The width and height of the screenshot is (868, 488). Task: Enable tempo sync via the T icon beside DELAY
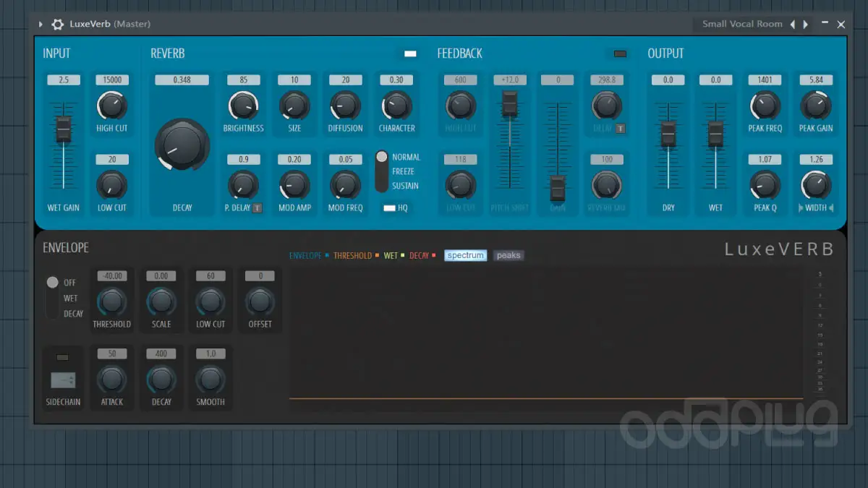click(621, 128)
